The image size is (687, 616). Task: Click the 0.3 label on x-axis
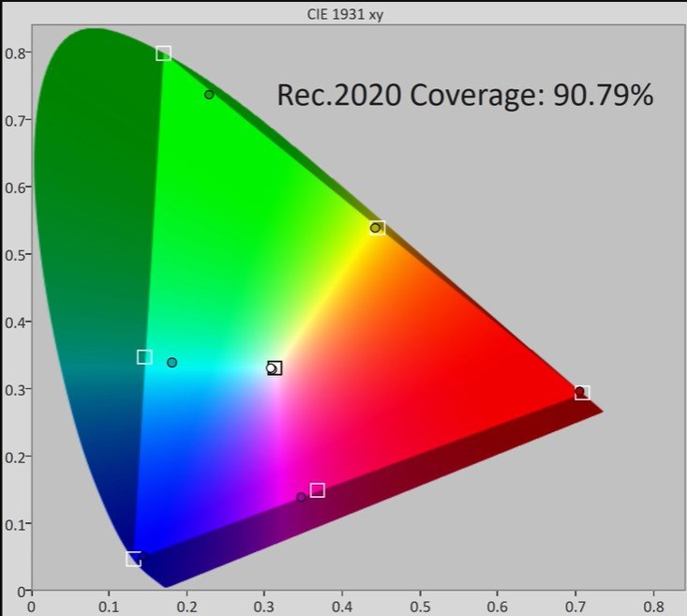point(263,605)
